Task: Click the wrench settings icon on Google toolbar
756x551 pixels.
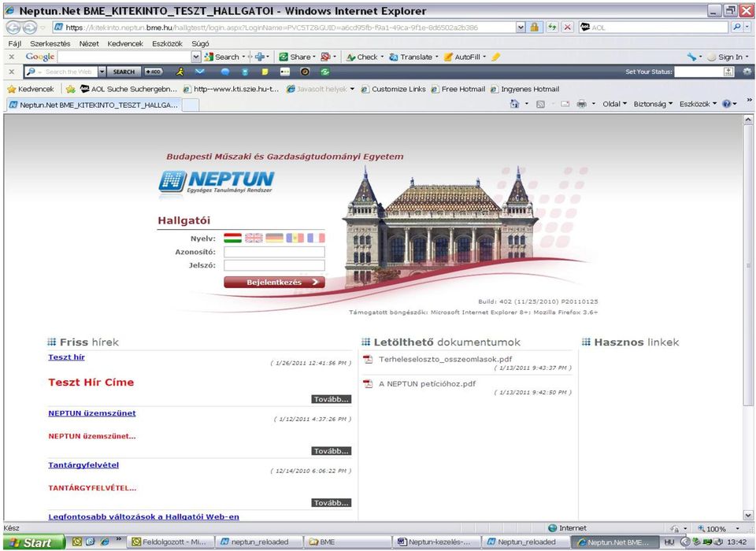Action: coord(692,57)
